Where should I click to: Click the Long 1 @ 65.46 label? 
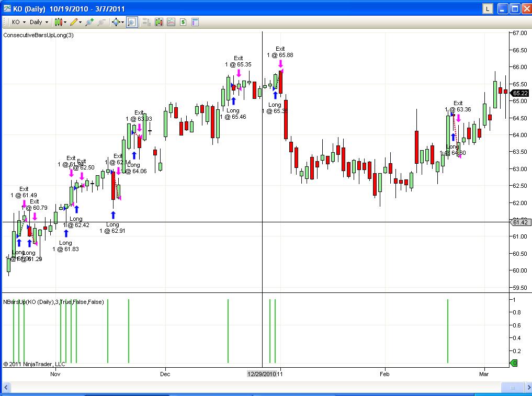pyautogui.click(x=233, y=114)
